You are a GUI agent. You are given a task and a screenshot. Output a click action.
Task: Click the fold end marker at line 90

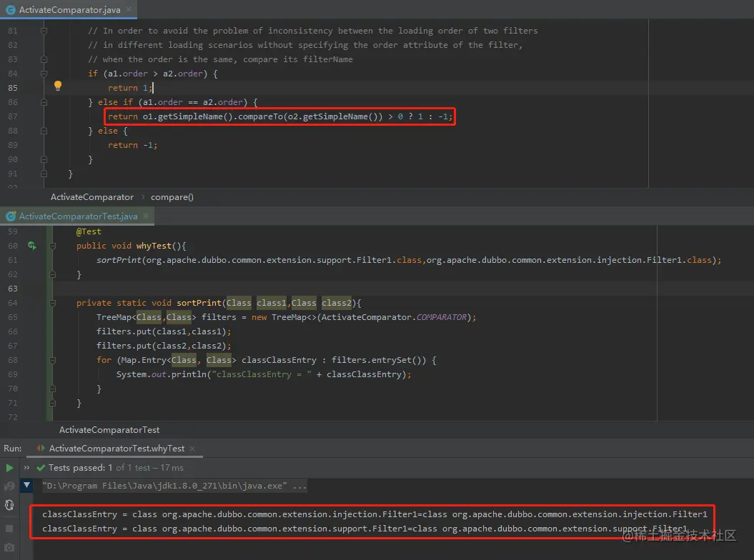[x=44, y=159]
